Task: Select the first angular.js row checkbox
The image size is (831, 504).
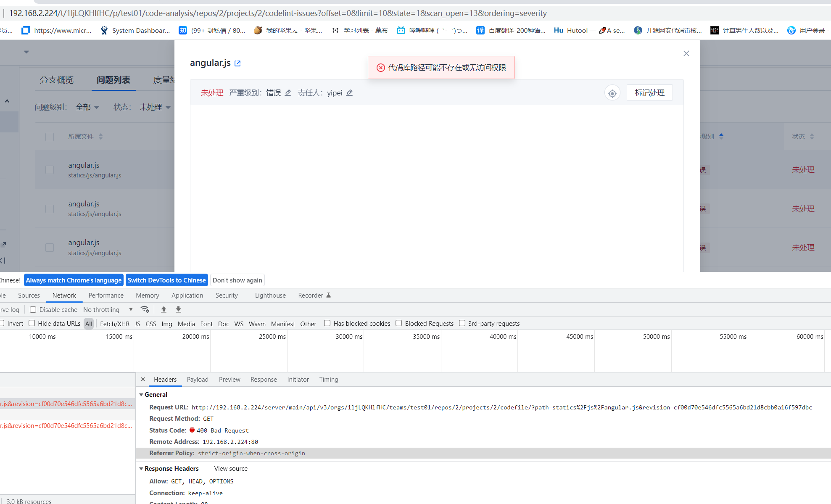Action: [50, 170]
